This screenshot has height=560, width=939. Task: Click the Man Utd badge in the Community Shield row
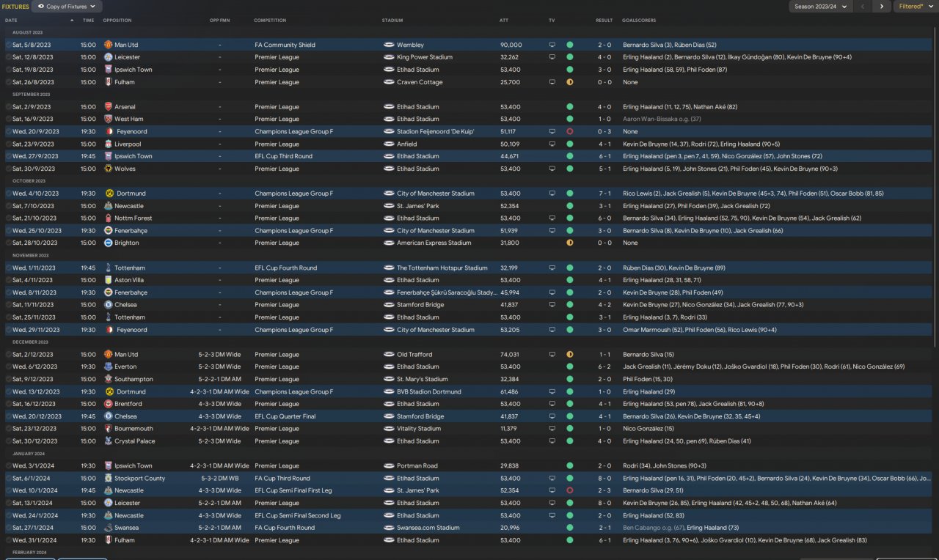[x=109, y=45]
